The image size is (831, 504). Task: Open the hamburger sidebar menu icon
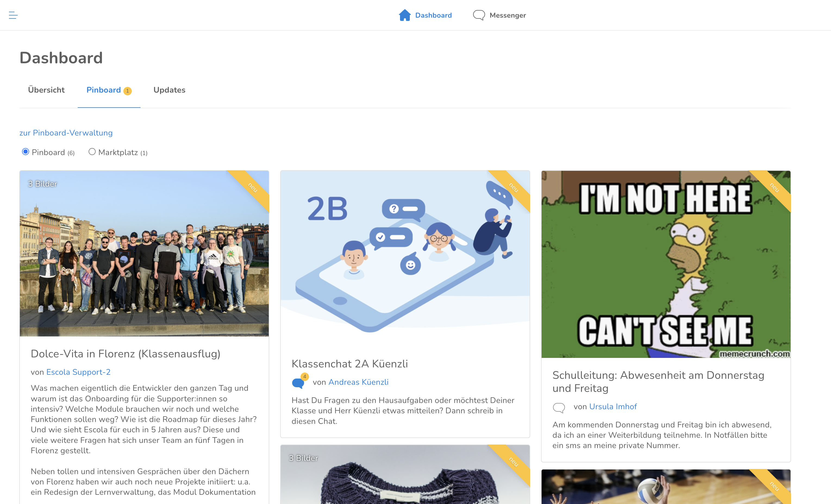(x=13, y=15)
